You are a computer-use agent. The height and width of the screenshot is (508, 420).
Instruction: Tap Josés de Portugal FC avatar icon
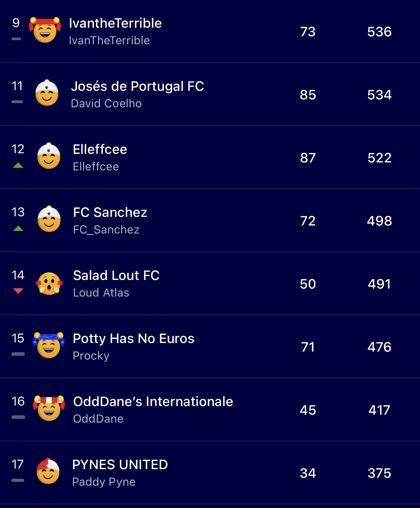tap(47, 93)
